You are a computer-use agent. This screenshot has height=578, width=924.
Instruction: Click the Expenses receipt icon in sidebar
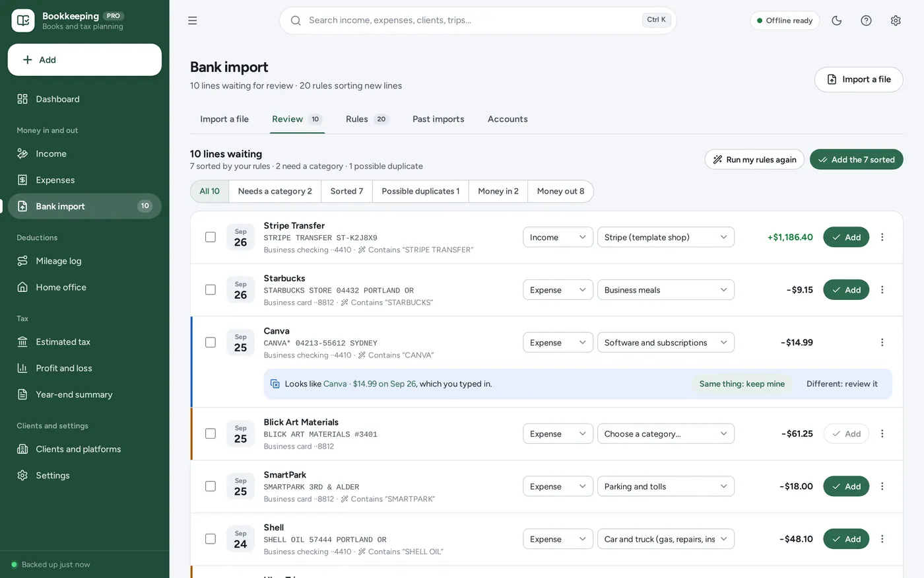tap(22, 180)
